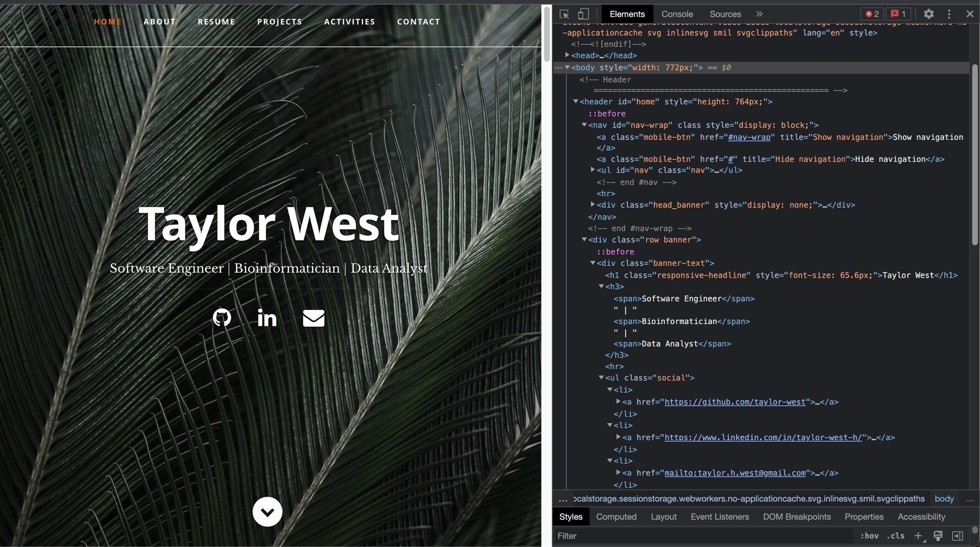Show more DevTools tabs via double chevron
The width and height of the screenshot is (980, 547).
tap(759, 14)
